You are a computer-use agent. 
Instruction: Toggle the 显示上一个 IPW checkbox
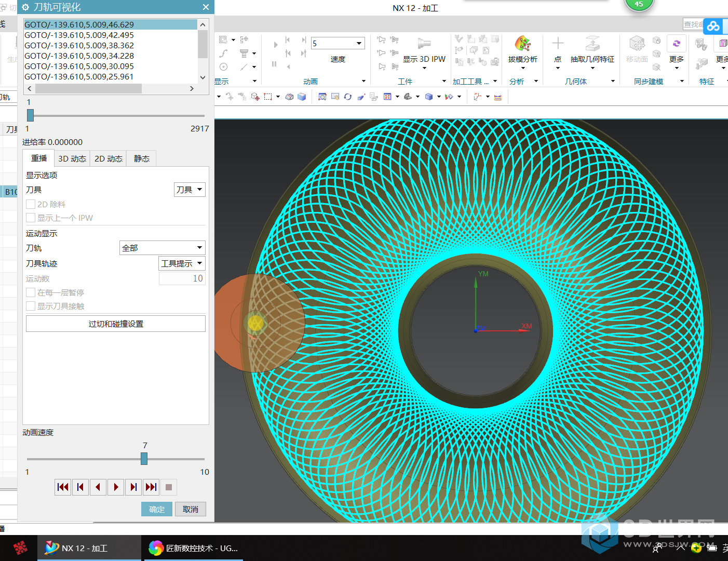pos(31,218)
